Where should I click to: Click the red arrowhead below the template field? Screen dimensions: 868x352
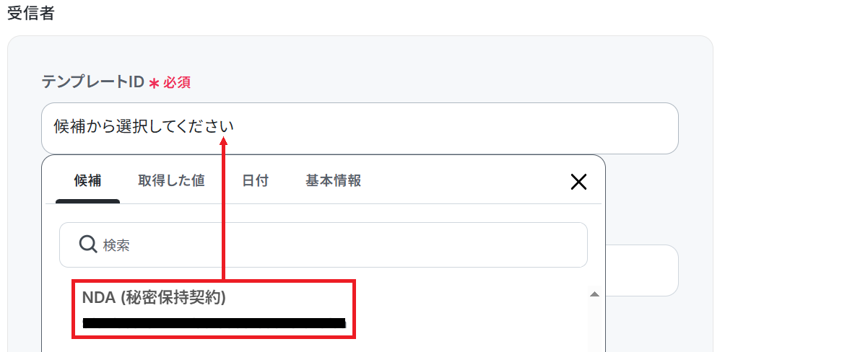(x=224, y=143)
